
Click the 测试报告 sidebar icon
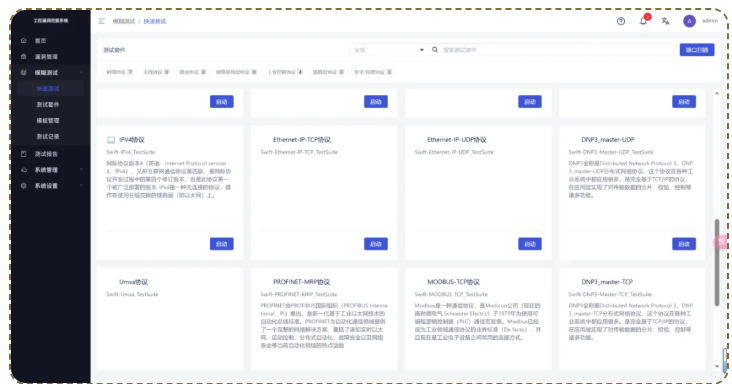24,154
